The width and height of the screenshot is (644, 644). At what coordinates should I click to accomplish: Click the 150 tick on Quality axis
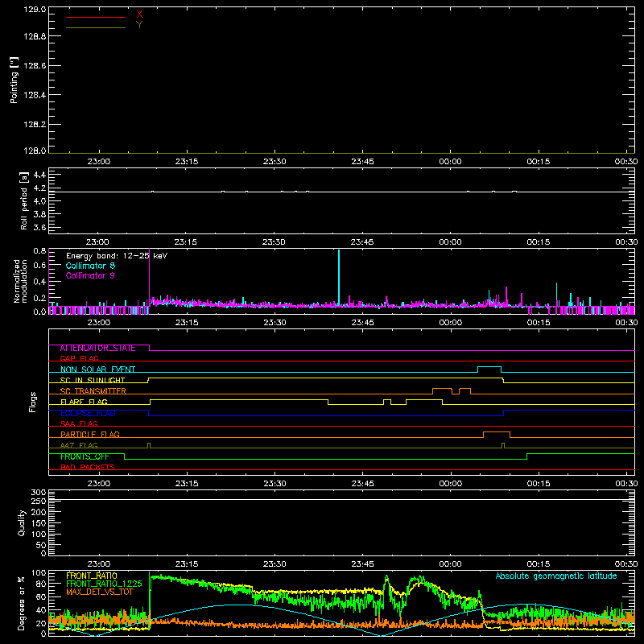coord(38,523)
